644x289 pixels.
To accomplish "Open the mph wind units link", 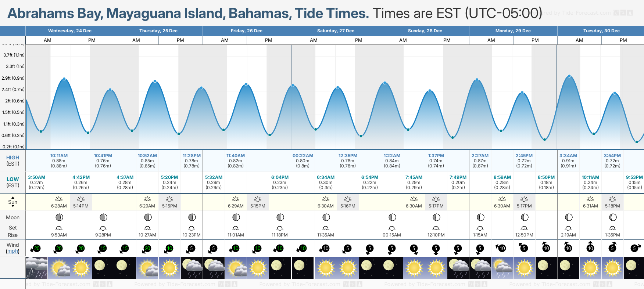I will coord(13,251).
